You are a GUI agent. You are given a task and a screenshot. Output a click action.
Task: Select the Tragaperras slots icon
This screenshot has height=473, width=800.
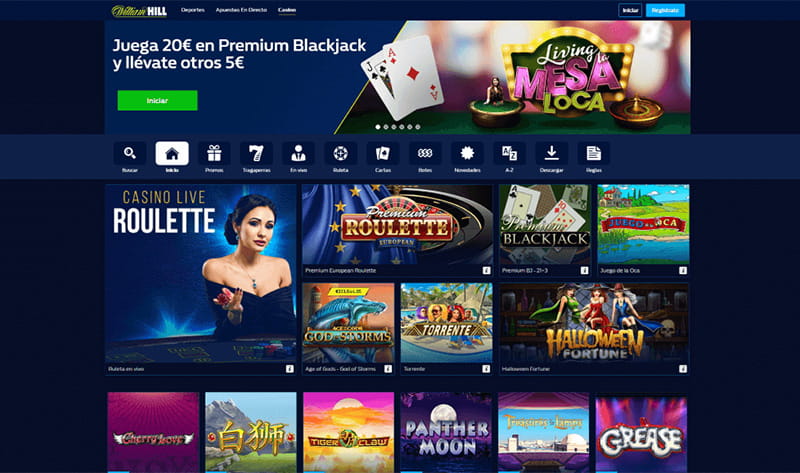click(x=256, y=153)
